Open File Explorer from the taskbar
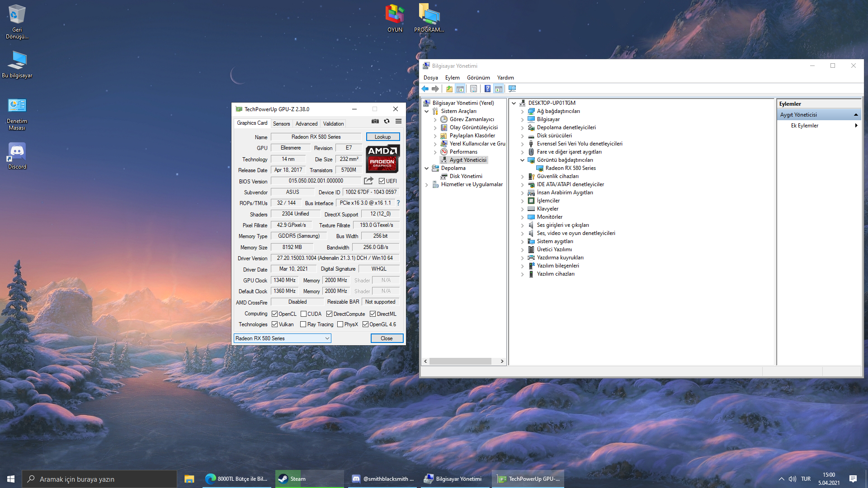Image resolution: width=868 pixels, height=488 pixels. [x=189, y=479]
